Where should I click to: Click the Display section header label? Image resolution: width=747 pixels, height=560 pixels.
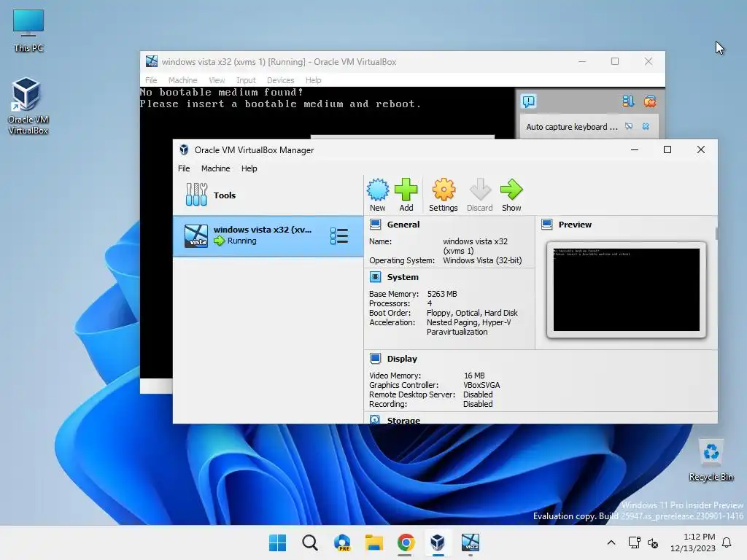tap(402, 358)
